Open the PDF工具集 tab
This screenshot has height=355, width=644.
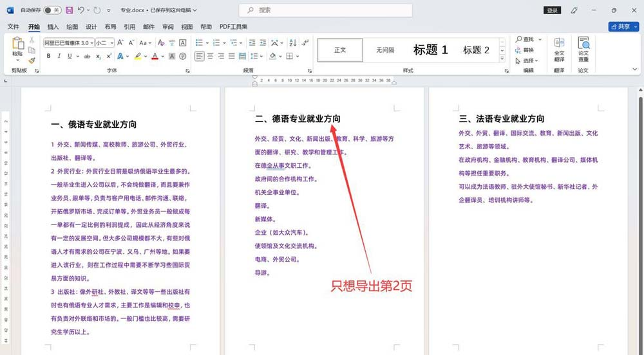coord(233,26)
